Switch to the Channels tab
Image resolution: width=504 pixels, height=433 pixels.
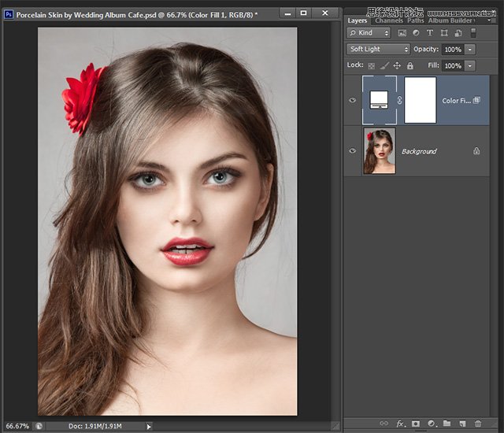pyautogui.click(x=388, y=20)
